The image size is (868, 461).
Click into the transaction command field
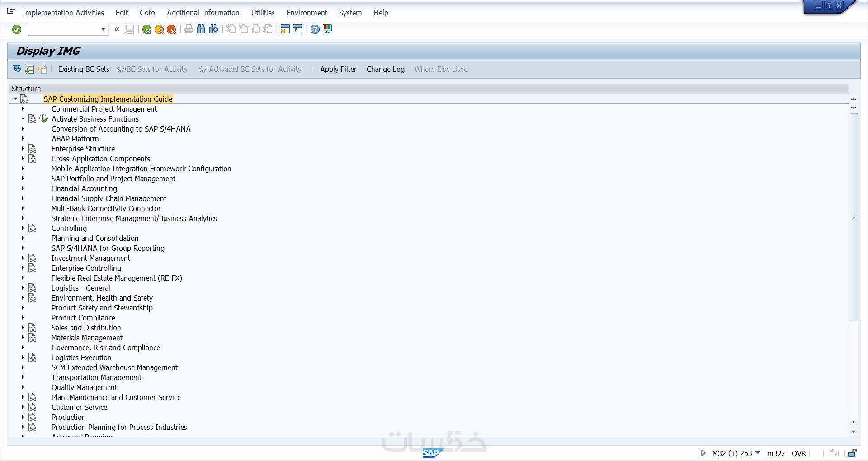[x=64, y=29]
